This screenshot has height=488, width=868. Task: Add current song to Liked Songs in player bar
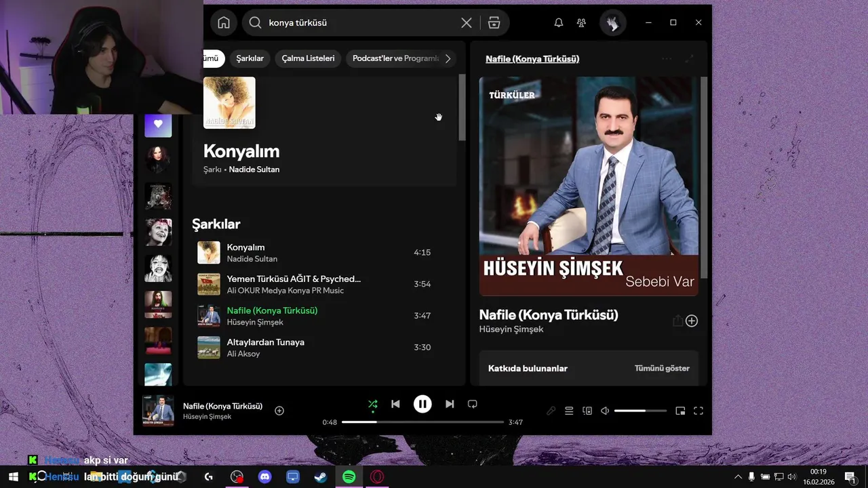point(279,411)
